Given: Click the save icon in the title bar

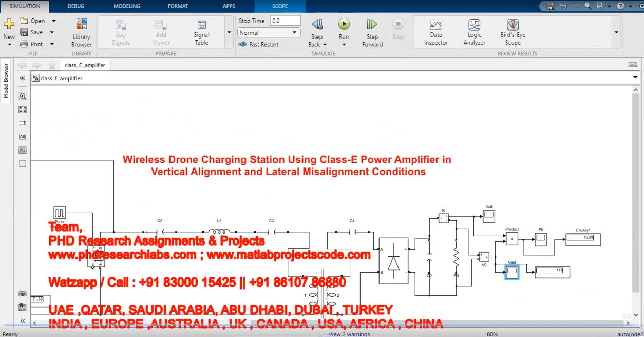Looking at the screenshot, I should [x=550, y=6].
